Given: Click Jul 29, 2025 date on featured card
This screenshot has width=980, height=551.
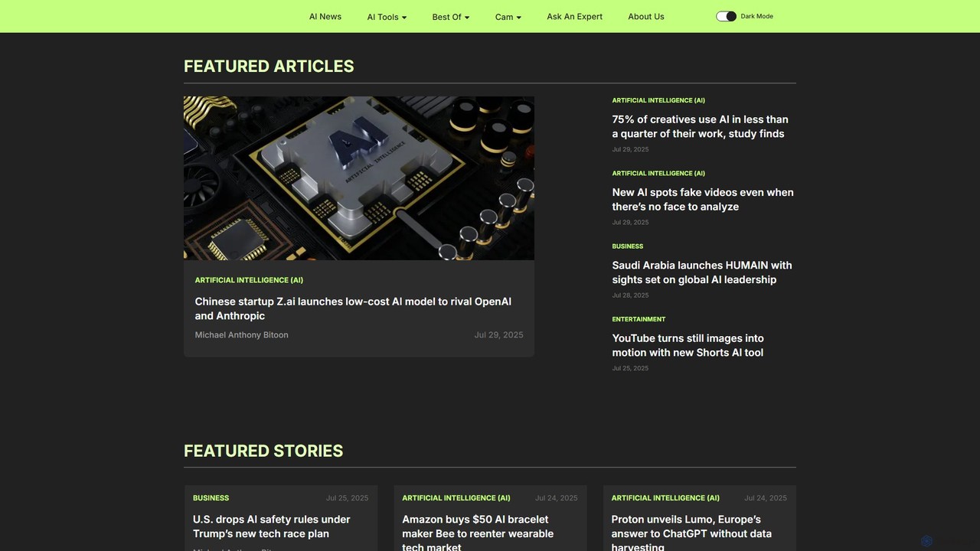Looking at the screenshot, I should 498,334.
